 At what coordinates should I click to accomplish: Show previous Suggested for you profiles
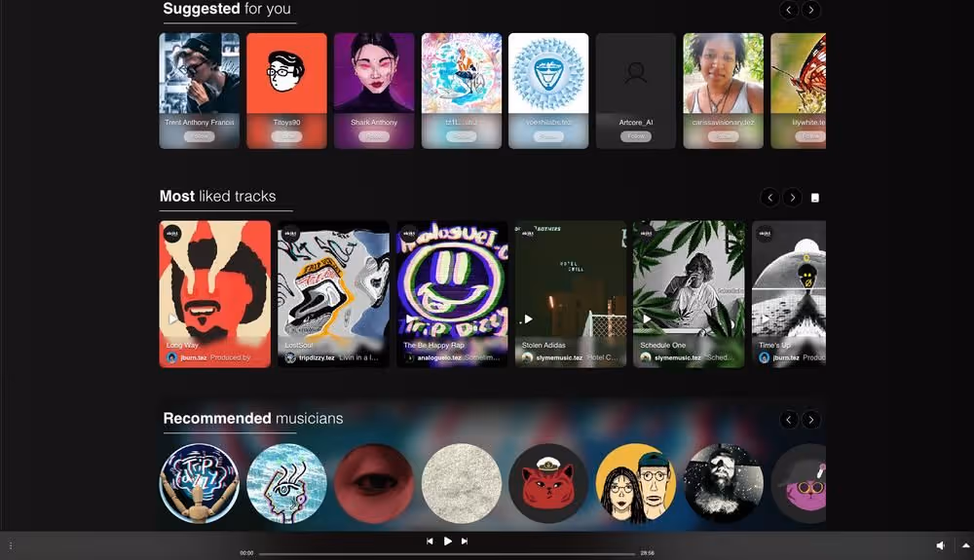[788, 10]
